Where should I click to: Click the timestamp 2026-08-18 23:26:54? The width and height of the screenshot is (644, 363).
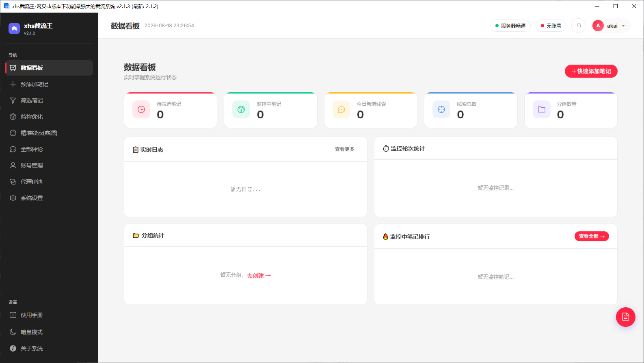pos(169,26)
